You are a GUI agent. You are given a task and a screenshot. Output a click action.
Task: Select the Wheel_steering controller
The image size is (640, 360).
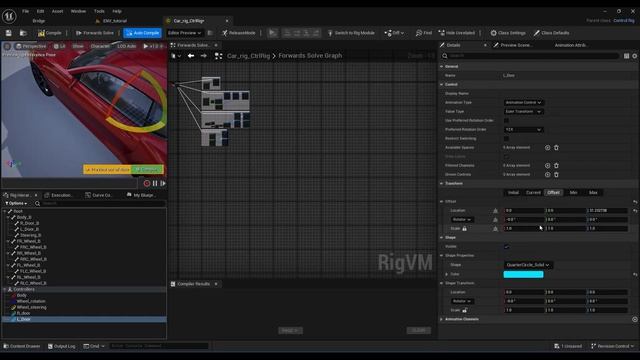pyautogui.click(x=31, y=307)
